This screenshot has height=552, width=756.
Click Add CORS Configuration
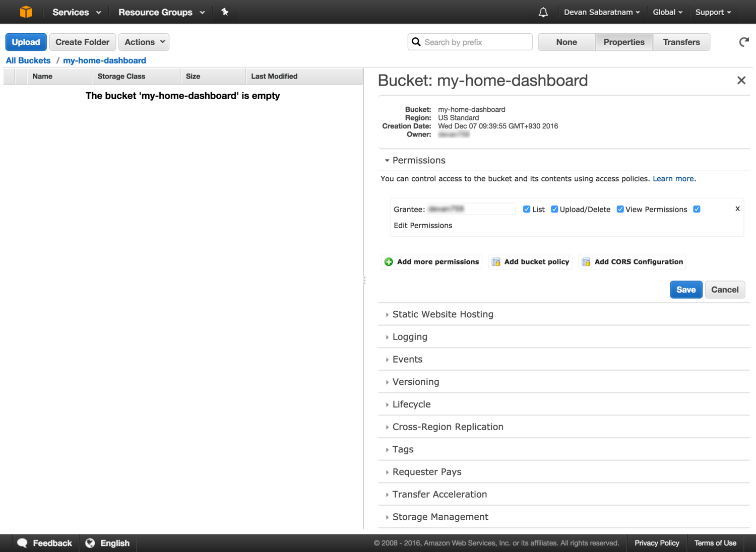point(632,262)
